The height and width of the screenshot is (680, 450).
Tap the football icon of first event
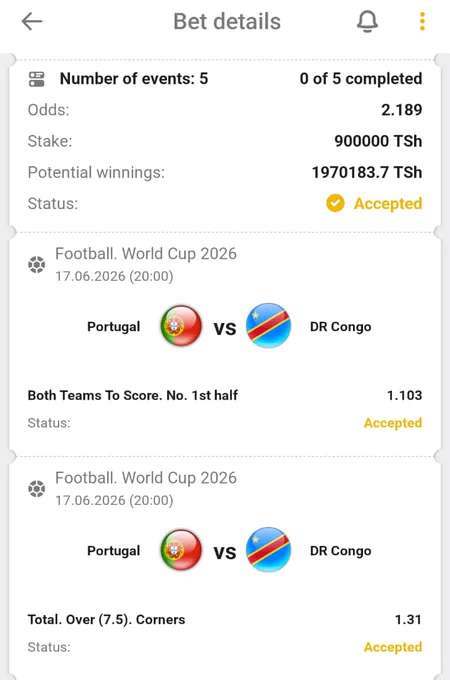coord(37,264)
